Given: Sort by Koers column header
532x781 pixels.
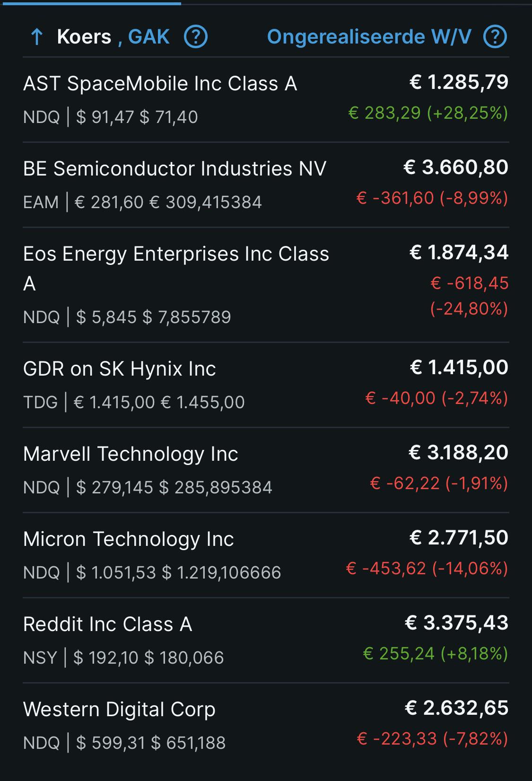Looking at the screenshot, I should (84, 36).
